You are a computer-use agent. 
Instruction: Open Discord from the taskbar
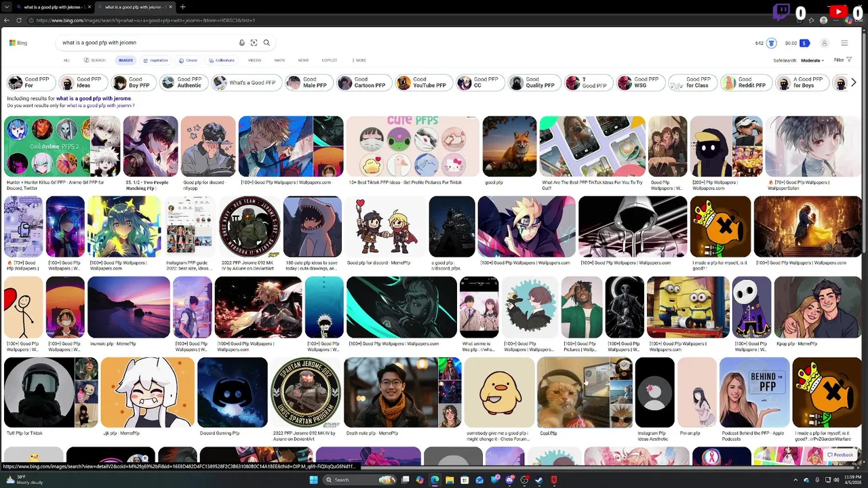click(x=509, y=480)
